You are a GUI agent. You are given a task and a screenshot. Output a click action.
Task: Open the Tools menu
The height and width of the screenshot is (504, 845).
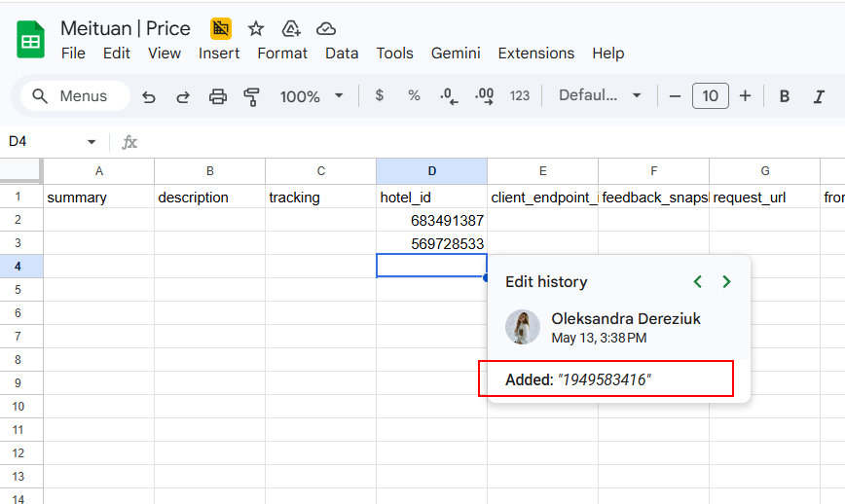click(394, 54)
